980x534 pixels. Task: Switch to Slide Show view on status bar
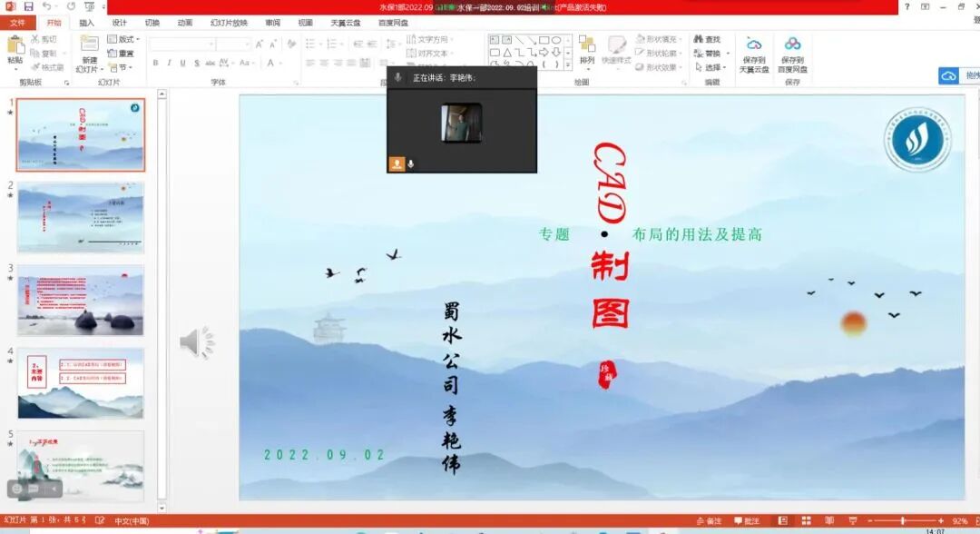coord(853,521)
